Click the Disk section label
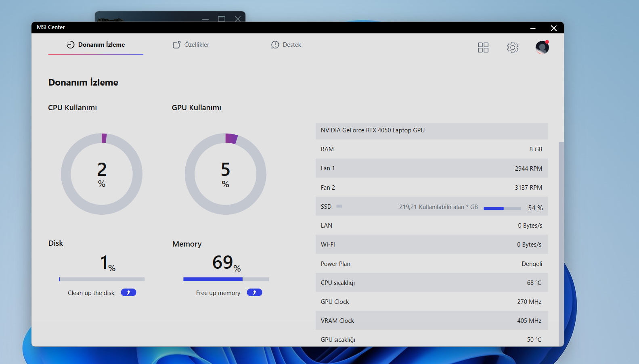 (x=56, y=243)
